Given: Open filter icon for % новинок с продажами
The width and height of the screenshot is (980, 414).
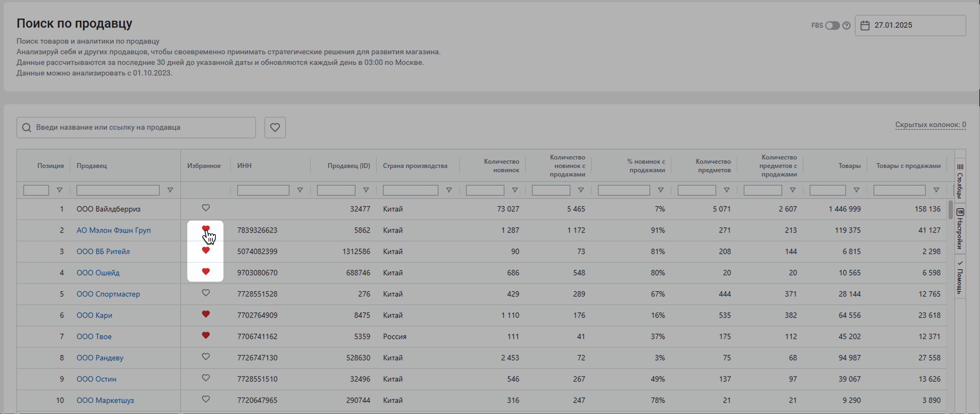Looking at the screenshot, I should coord(661,190).
